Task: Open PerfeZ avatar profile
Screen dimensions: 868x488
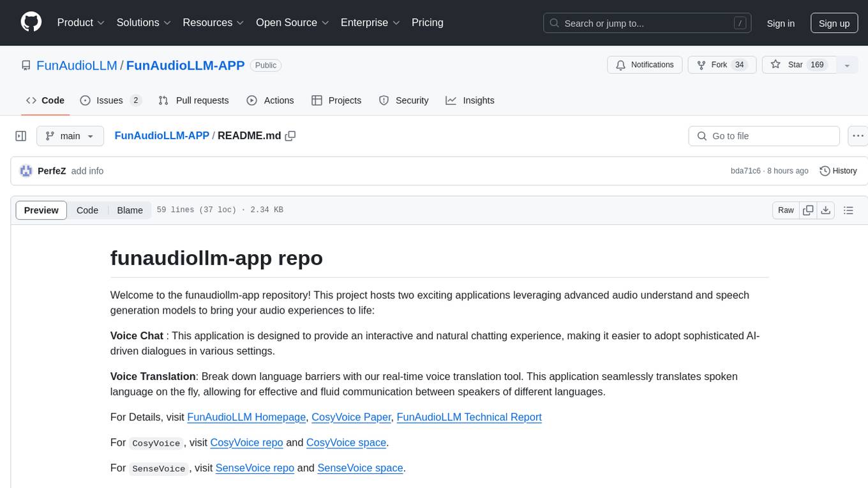Action: 26,171
